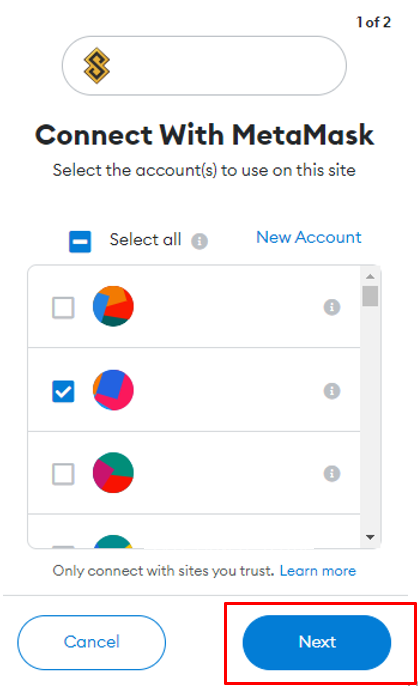Viewport: 418px width, 686px height.
Task: Click the blue and pink account avatar
Action: click(x=113, y=390)
